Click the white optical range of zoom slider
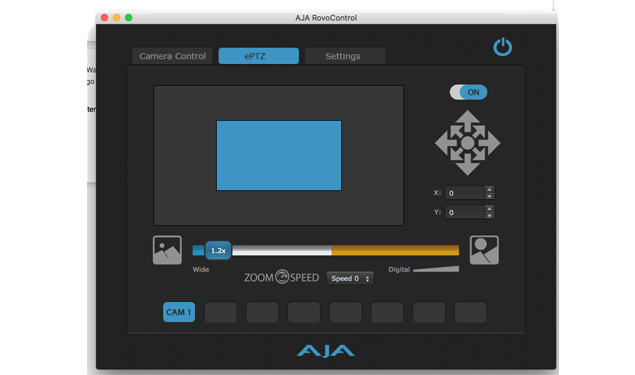The image size is (635, 375). pos(282,250)
